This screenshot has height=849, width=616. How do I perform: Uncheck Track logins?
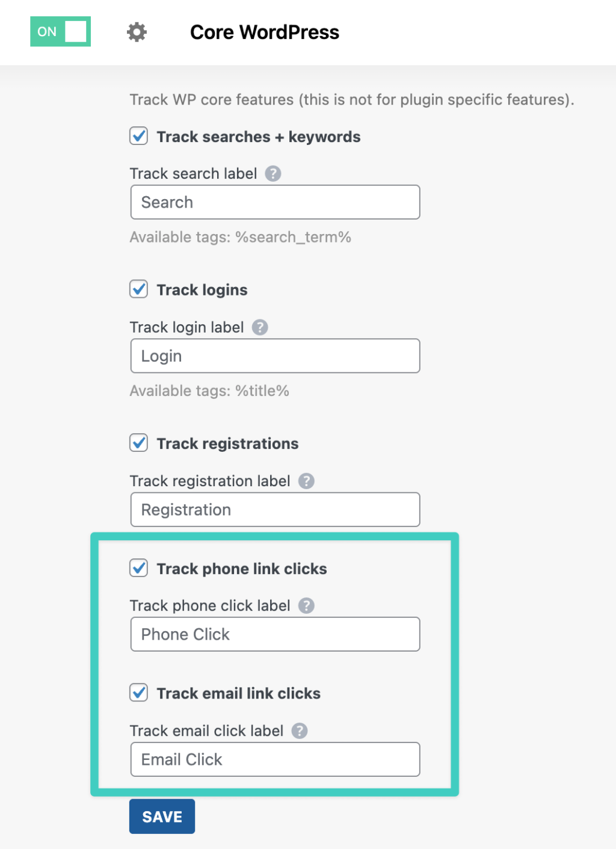[138, 289]
